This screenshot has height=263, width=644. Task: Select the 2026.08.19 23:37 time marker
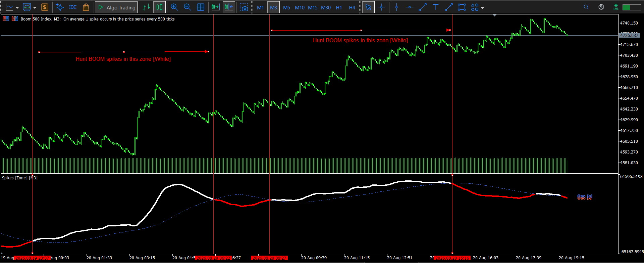[x=32, y=258]
